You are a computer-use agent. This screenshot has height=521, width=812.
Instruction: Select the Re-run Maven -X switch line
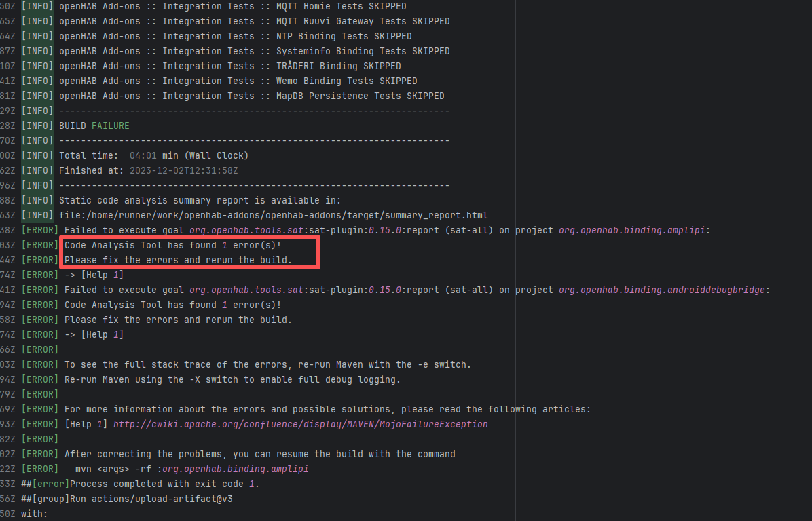click(232, 379)
